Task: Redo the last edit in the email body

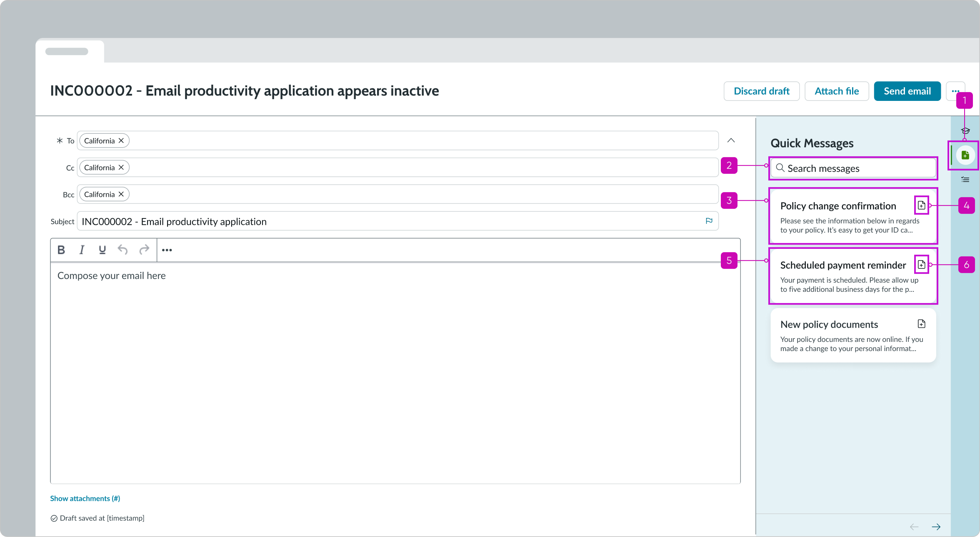Action: tap(144, 250)
